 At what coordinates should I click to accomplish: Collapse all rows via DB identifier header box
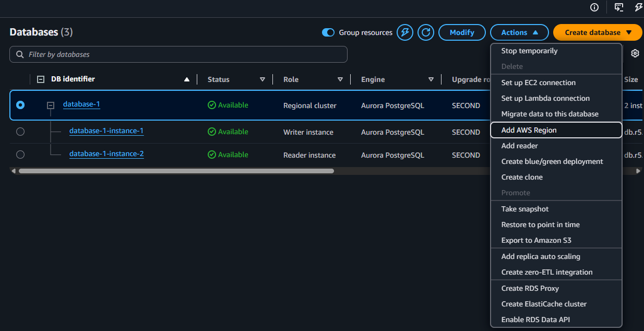(41, 79)
